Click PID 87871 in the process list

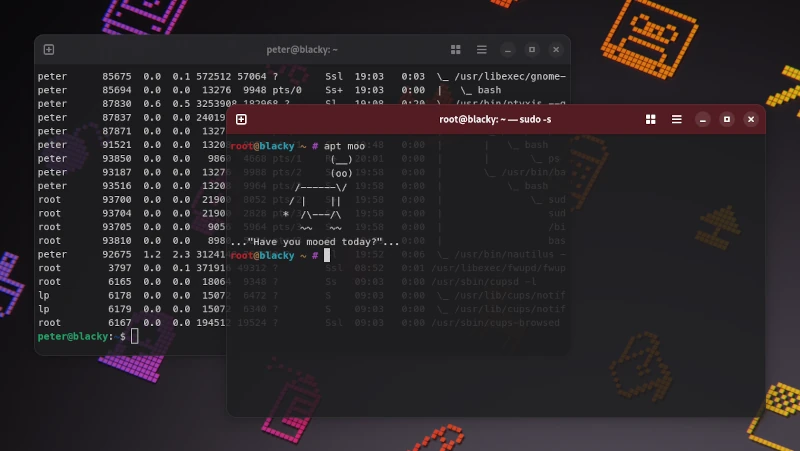116,131
